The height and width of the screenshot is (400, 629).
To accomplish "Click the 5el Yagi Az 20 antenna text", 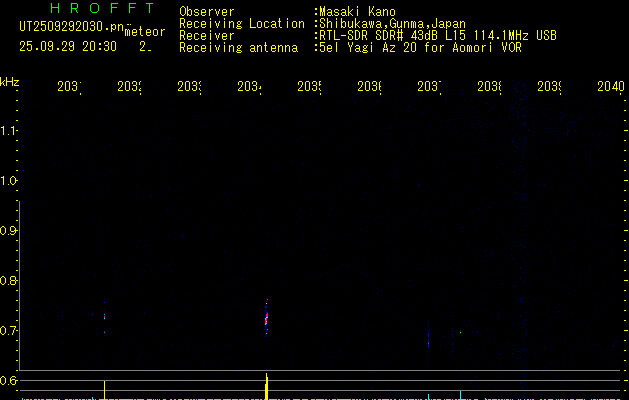I will [x=420, y=48].
